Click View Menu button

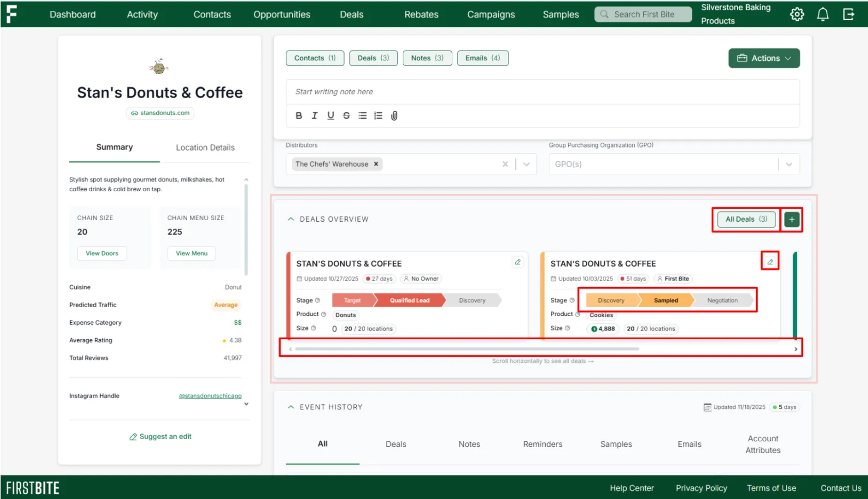click(192, 253)
